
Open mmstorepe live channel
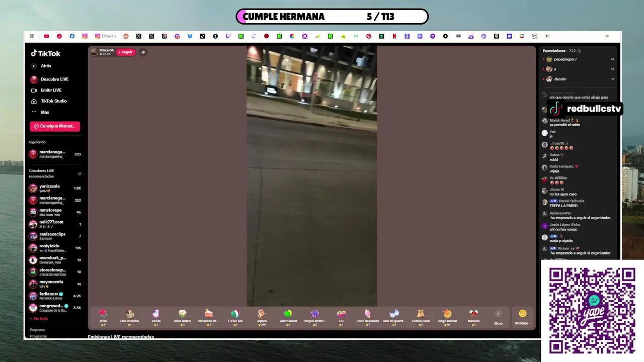[x=55, y=212]
